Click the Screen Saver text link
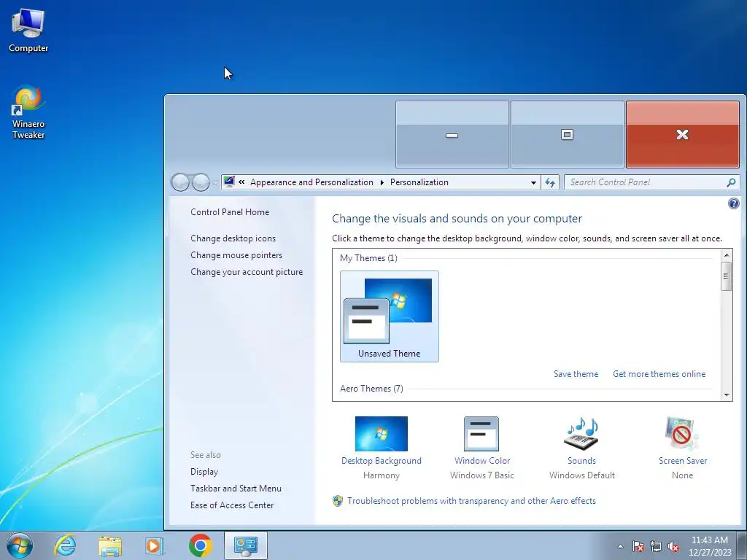This screenshot has width=747, height=560. coord(683,461)
